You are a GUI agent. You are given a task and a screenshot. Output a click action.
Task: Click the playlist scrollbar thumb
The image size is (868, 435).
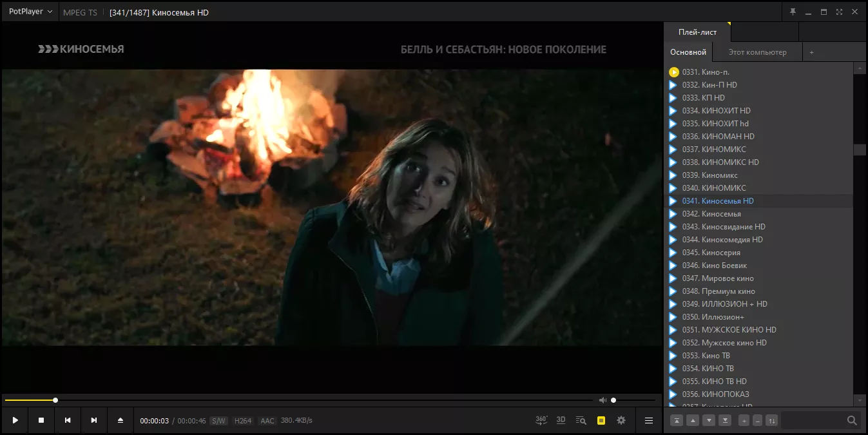pyautogui.click(x=860, y=149)
